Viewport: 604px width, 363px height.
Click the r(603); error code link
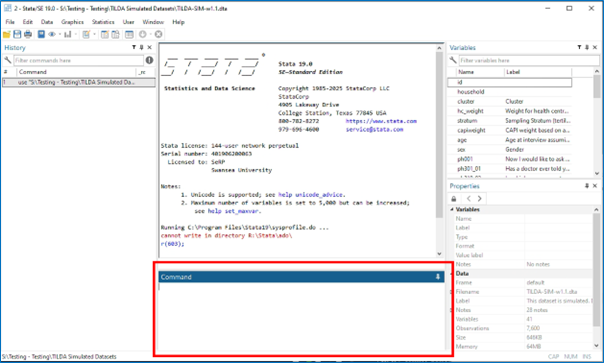[x=172, y=244]
